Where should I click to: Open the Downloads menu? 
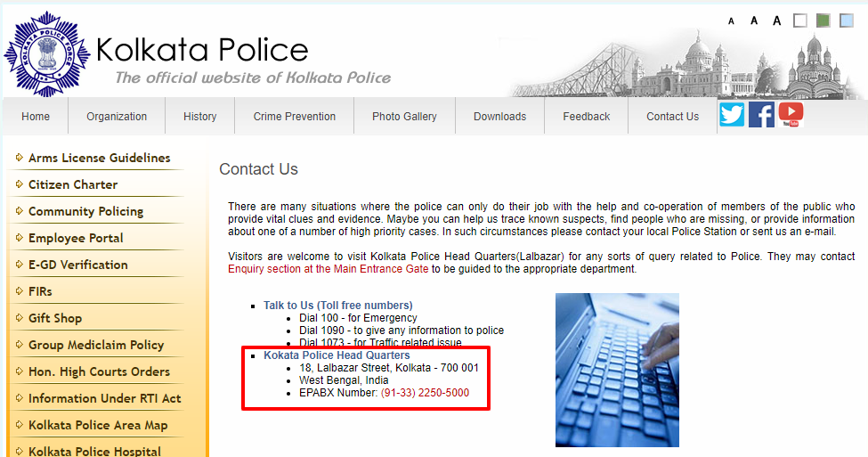(499, 117)
